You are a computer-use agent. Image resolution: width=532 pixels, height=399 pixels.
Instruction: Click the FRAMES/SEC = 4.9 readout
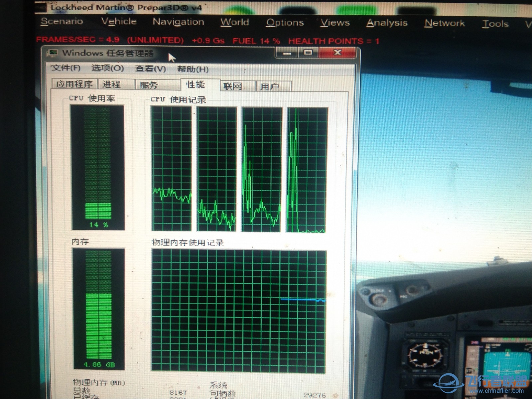point(77,39)
